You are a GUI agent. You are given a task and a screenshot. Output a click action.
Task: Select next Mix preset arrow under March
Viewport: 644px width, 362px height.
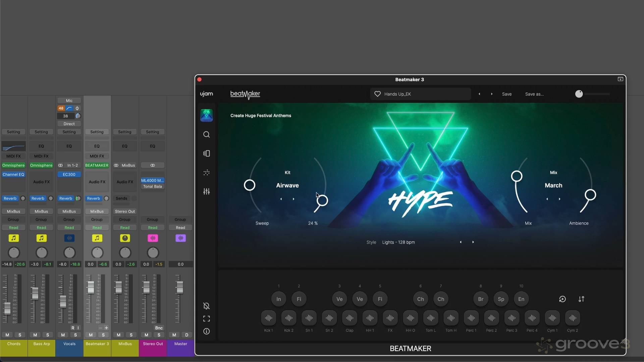coord(559,199)
